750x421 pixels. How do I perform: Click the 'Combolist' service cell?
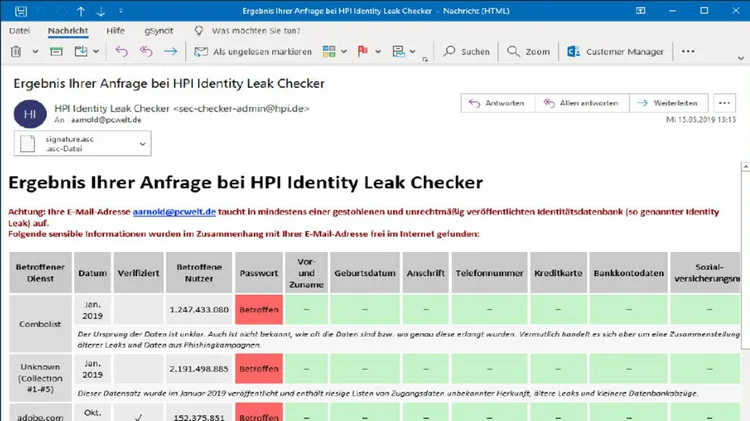(x=40, y=324)
